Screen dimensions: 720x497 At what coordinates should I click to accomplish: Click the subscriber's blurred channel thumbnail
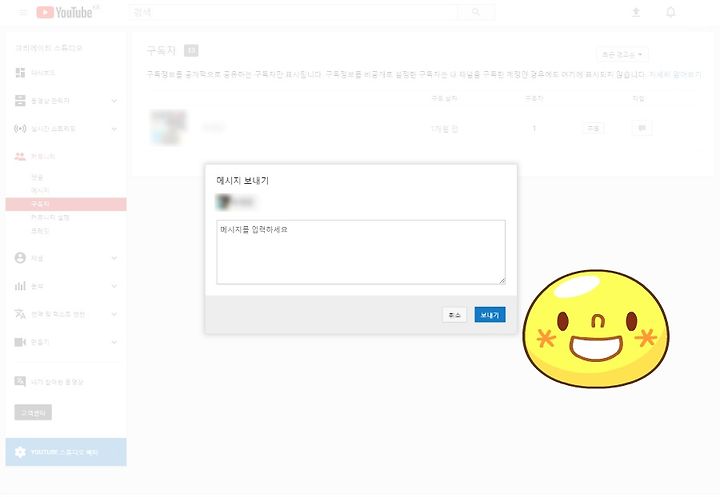[169, 128]
